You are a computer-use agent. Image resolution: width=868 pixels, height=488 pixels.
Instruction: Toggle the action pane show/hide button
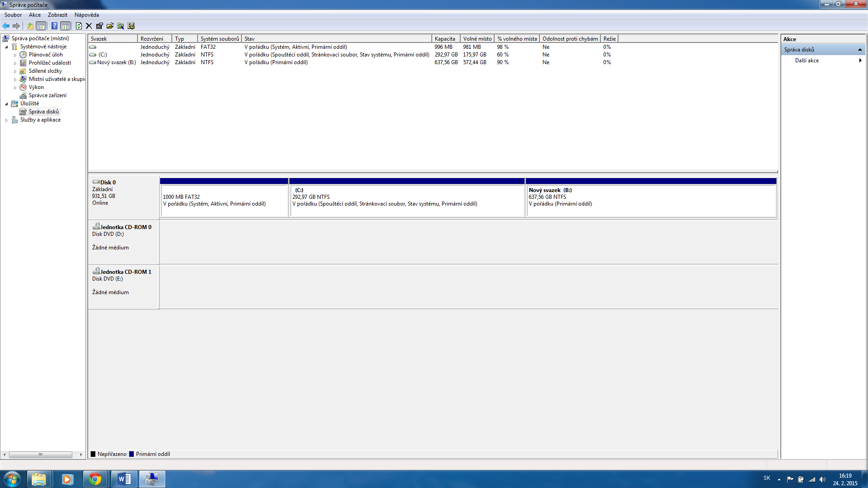point(66,26)
